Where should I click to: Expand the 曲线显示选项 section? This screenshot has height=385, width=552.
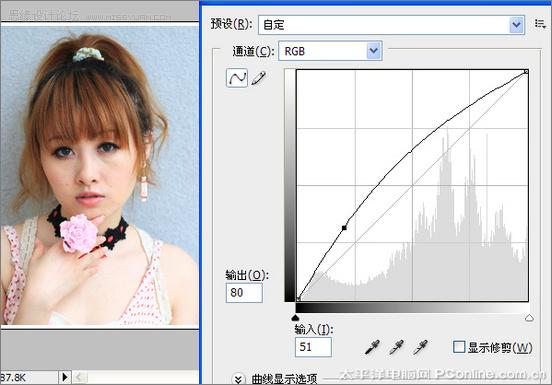click(238, 379)
